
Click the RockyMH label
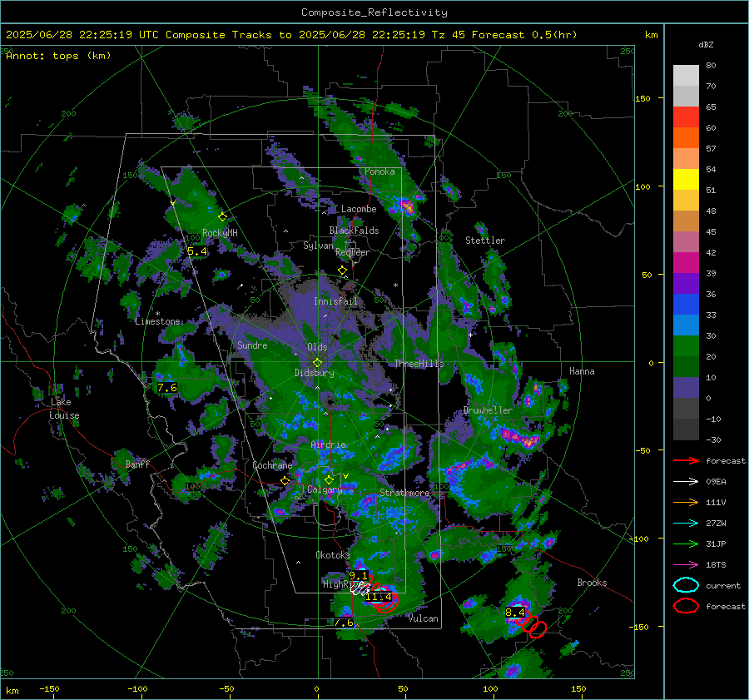[220, 233]
